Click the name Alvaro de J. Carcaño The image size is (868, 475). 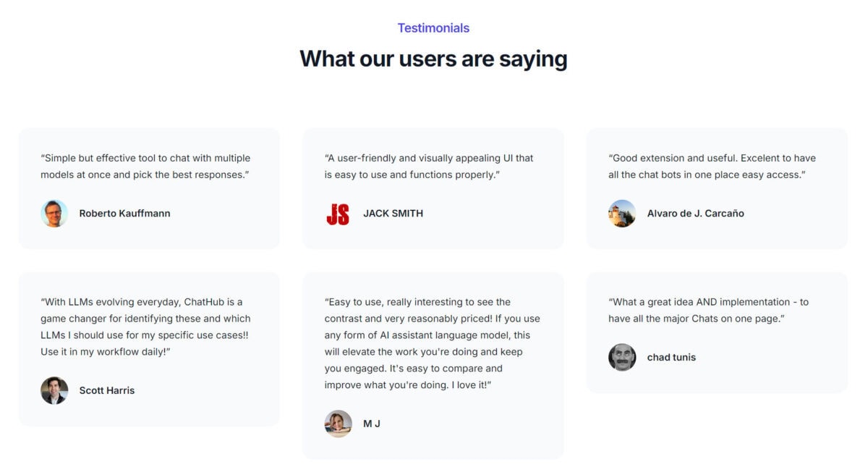coord(695,214)
